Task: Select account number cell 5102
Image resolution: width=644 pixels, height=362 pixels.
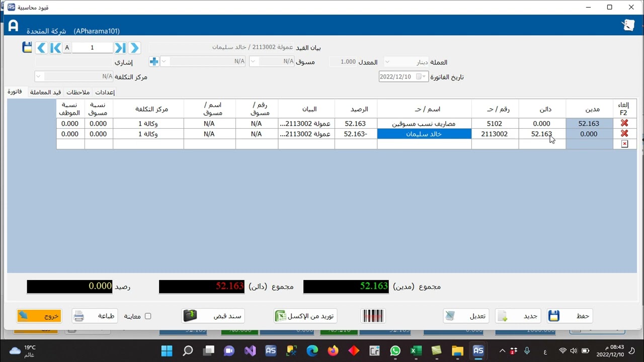Action: click(495, 123)
